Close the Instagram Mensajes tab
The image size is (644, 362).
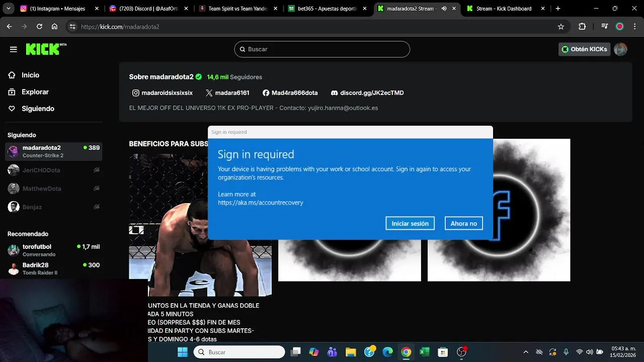(x=97, y=9)
